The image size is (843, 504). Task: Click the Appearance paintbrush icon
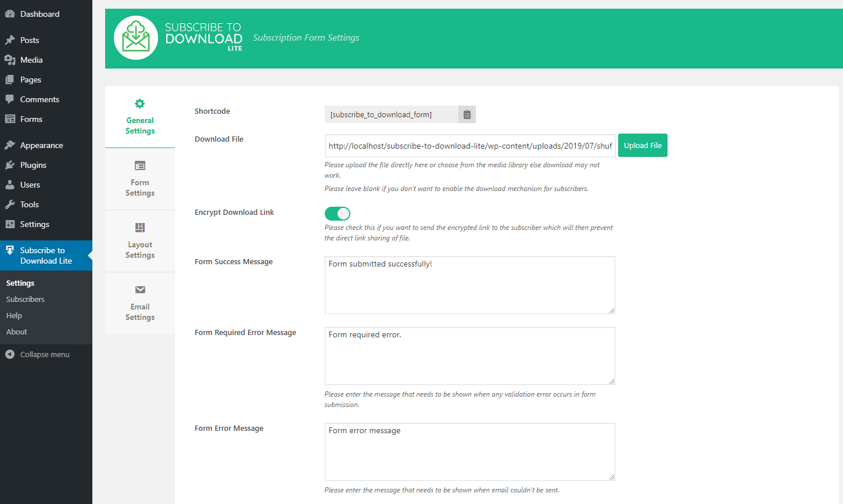(x=10, y=145)
